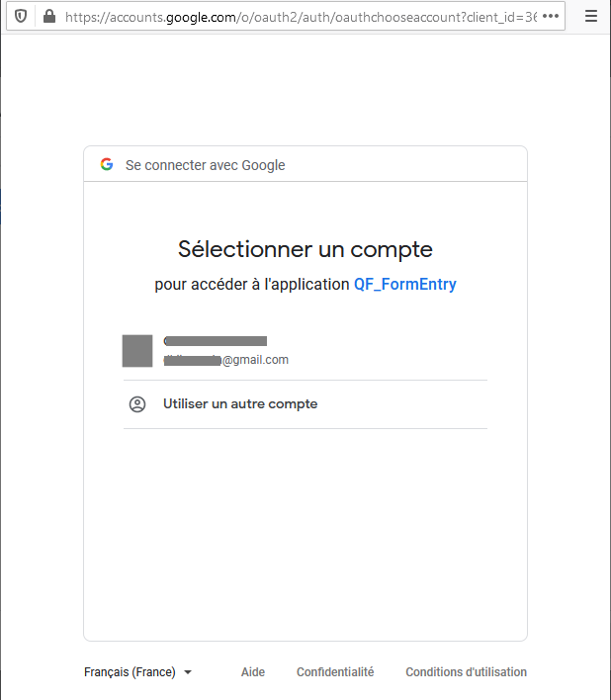Click the language selector caret arrow
Viewport: 611px width, 700px height.
coord(188,672)
